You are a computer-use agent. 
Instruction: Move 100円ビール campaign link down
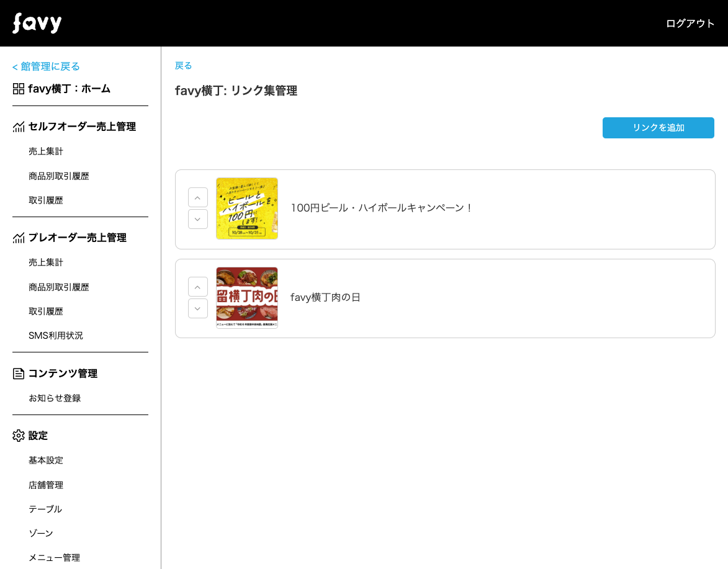[x=198, y=219]
